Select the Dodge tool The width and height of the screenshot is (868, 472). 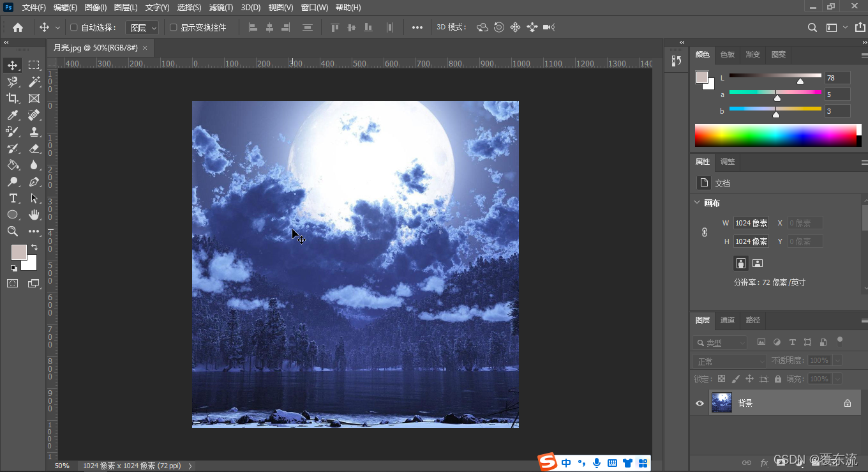[x=13, y=181]
